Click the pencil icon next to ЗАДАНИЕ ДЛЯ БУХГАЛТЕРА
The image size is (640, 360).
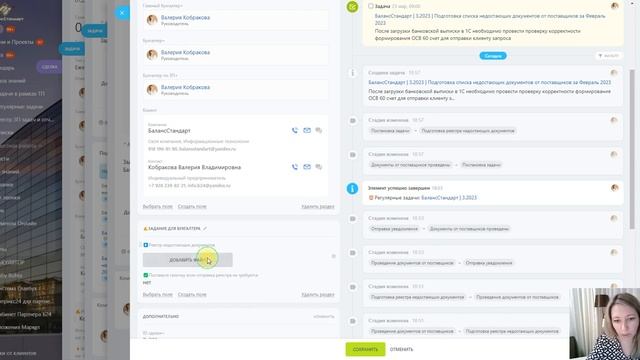pos(205,229)
